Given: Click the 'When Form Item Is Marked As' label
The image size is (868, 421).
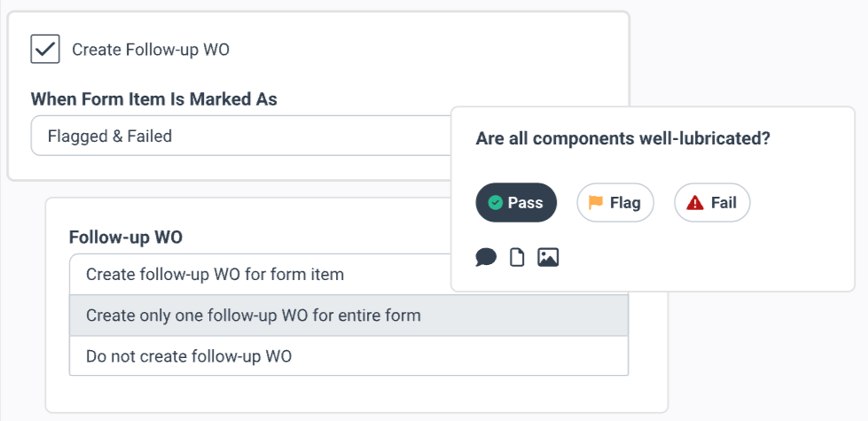Looking at the screenshot, I should (x=154, y=99).
